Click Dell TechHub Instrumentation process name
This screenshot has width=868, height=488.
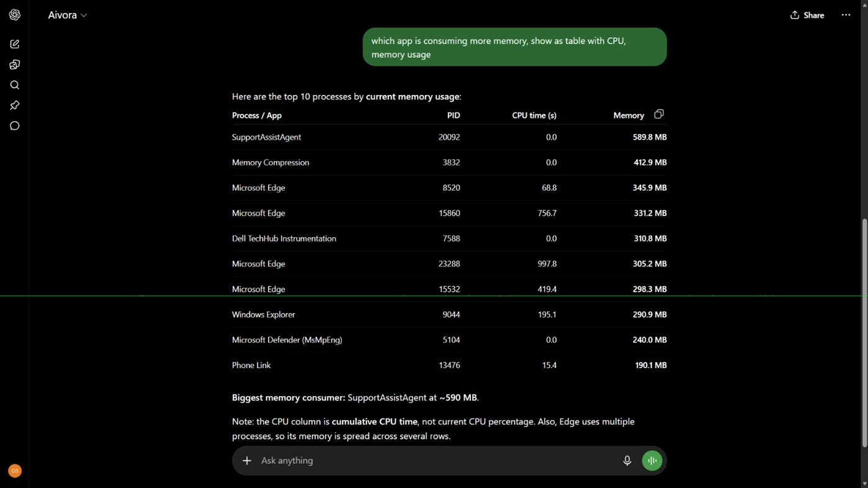[x=284, y=238]
